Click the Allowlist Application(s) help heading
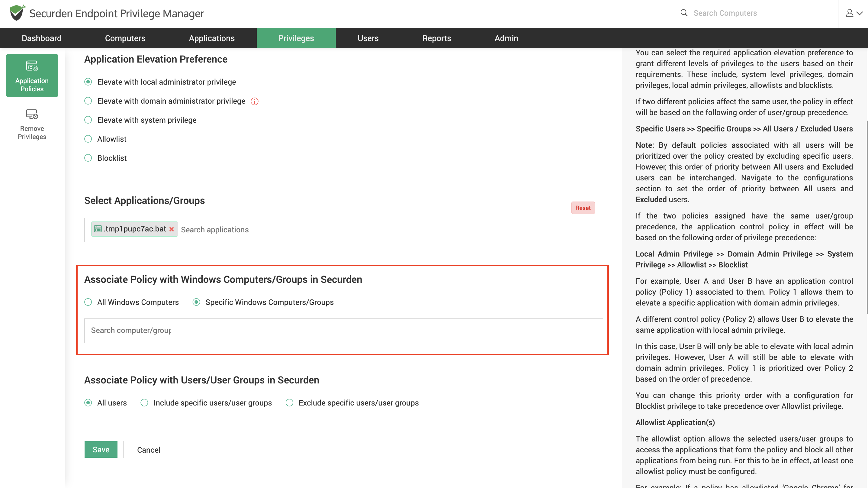The height and width of the screenshot is (488, 868). click(x=675, y=422)
